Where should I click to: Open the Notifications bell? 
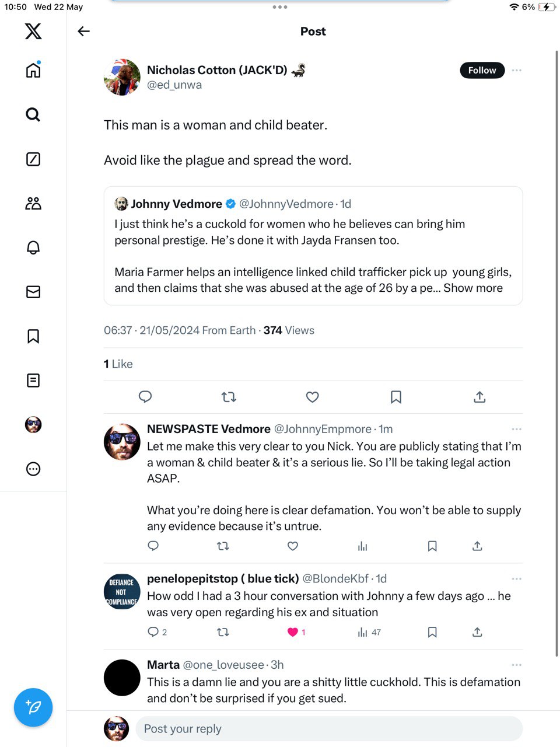click(33, 247)
